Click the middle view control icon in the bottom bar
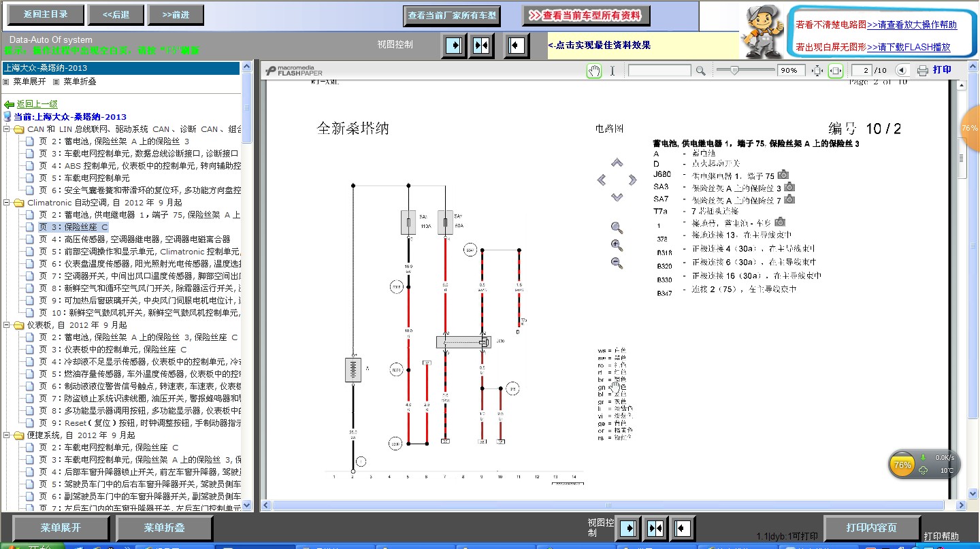 [655, 528]
